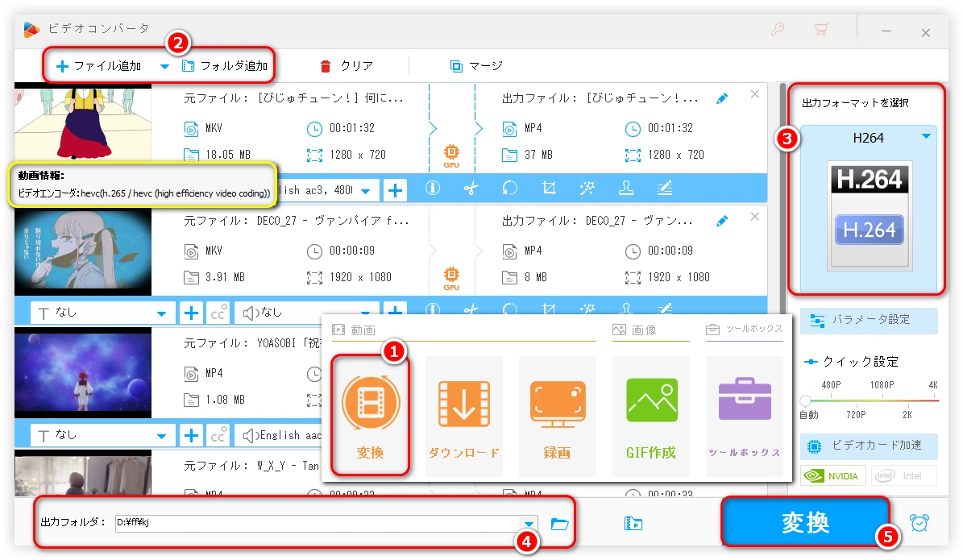Click the crop icon on first video row
The width and height of the screenshot is (963, 560).
click(549, 189)
